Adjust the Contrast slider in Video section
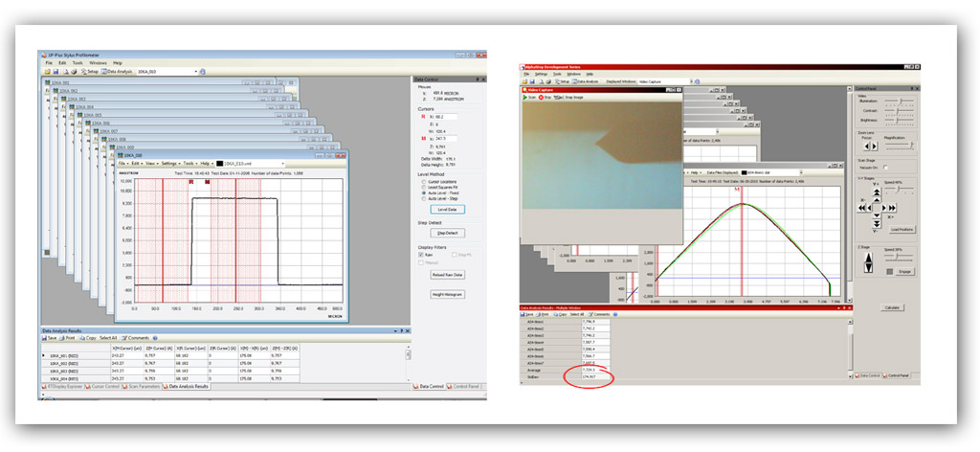This screenshot has width=980, height=452. coord(898,111)
